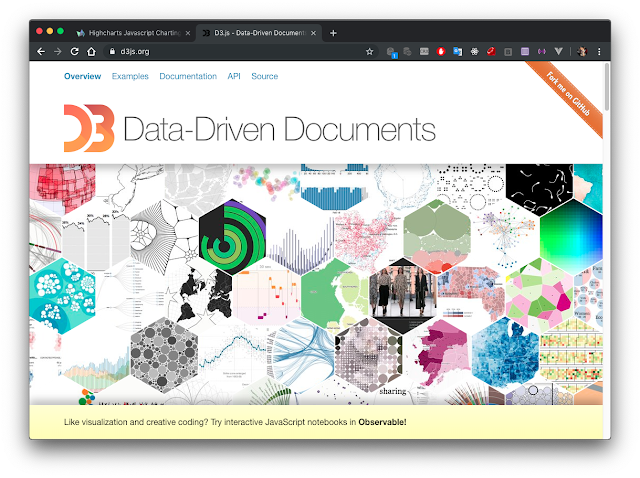The height and width of the screenshot is (478, 640).
Task: Open the pink-green Voronoi hexagon
Action: tap(539, 296)
